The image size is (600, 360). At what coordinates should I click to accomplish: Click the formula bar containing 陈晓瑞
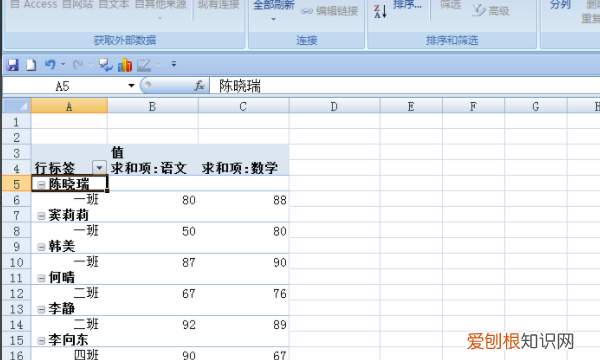tap(406, 86)
